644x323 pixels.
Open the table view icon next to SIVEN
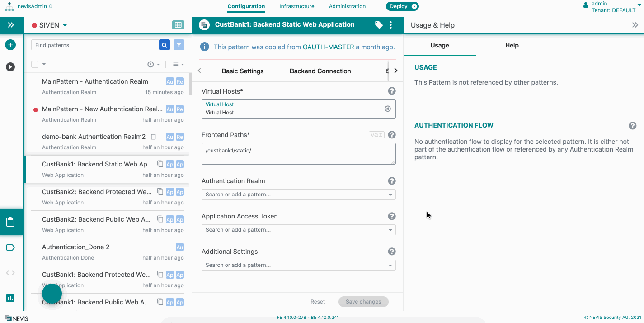pos(178,25)
